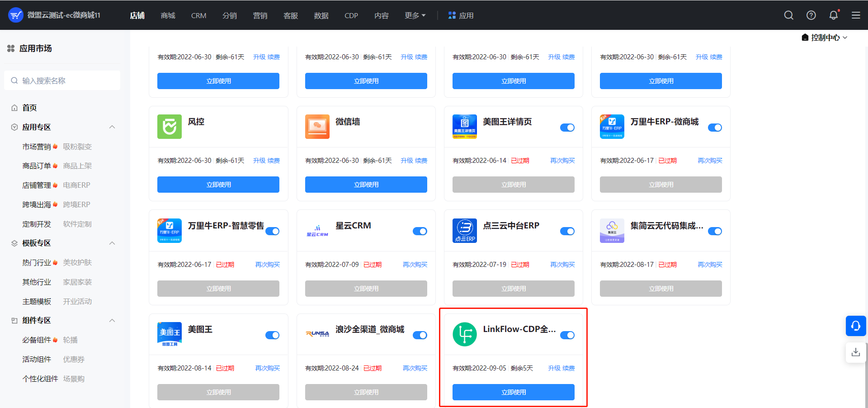Open the 更多 dropdown in navbar
The width and height of the screenshot is (868, 408).
pos(415,15)
